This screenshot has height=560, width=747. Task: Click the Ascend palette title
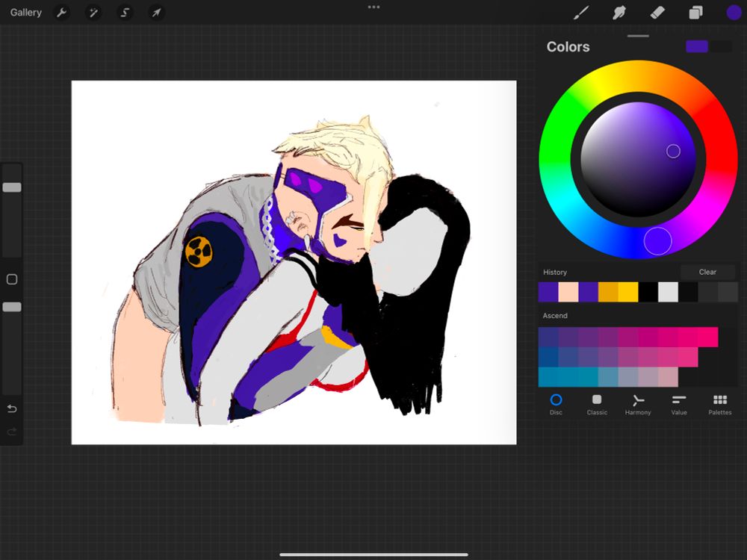[555, 316]
